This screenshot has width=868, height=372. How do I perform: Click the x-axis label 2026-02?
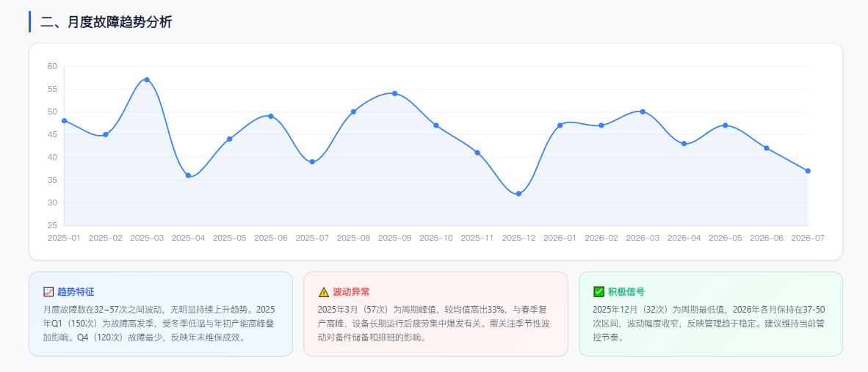coord(601,238)
